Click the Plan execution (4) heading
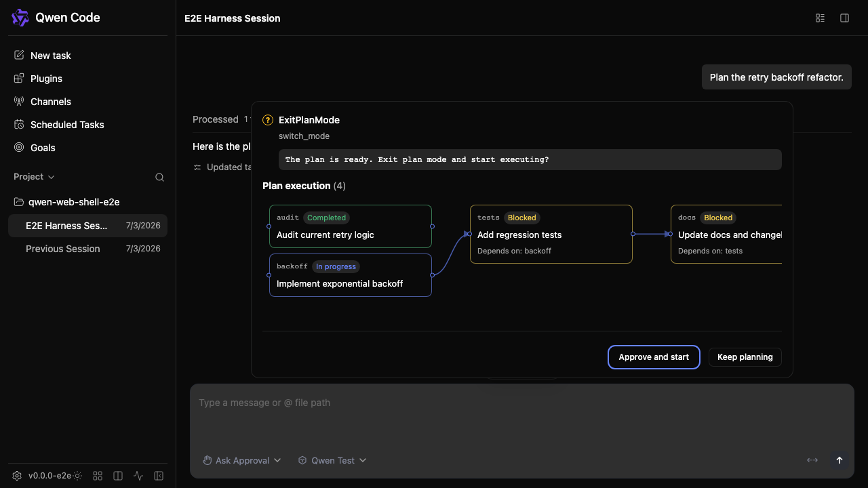 pyautogui.click(x=304, y=186)
